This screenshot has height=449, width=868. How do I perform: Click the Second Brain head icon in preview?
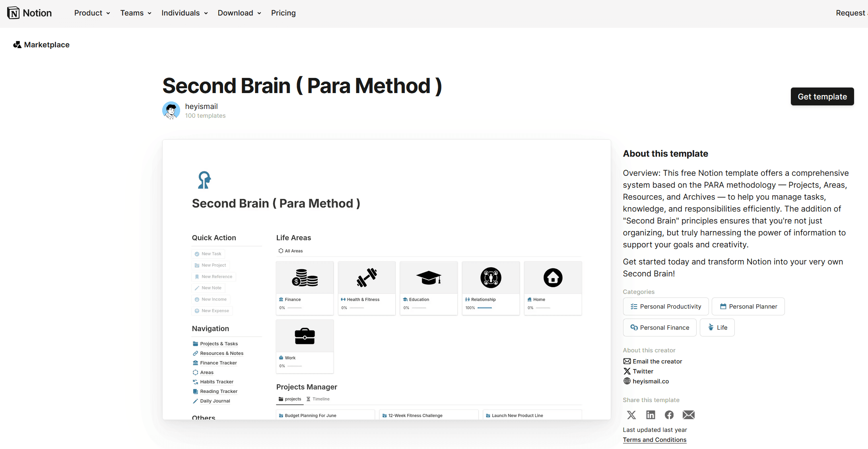coord(204,180)
